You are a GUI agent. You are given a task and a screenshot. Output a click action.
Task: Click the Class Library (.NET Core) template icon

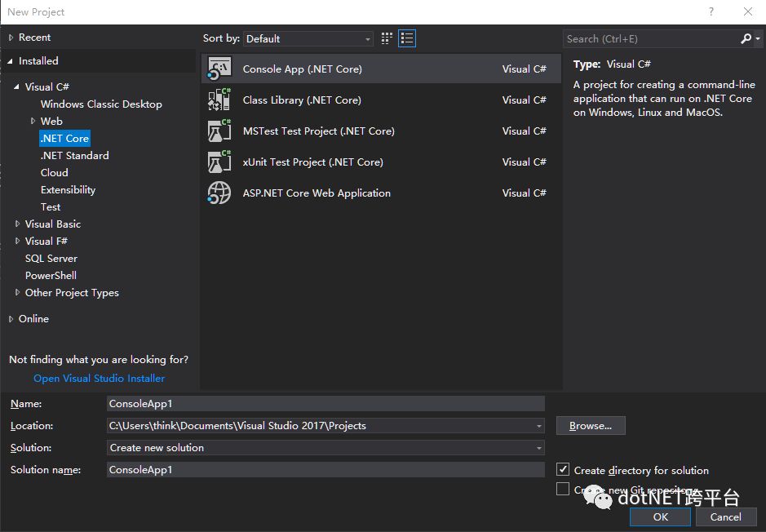(x=219, y=100)
